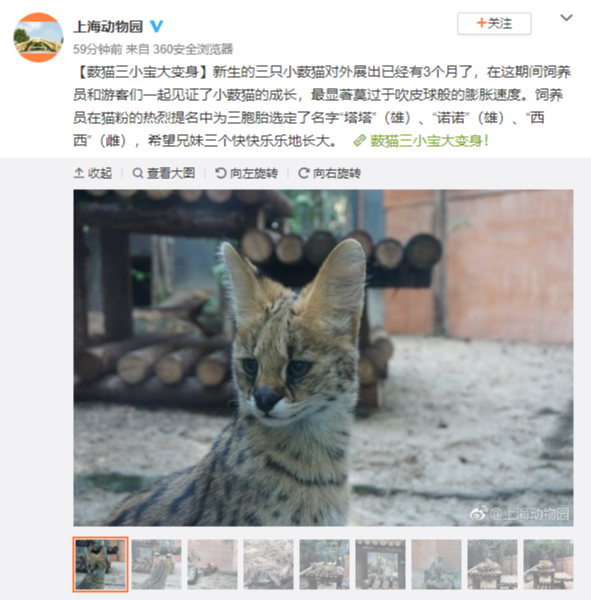
Task: Open the Shanghai Zoo profile avatar
Action: pos(38,37)
